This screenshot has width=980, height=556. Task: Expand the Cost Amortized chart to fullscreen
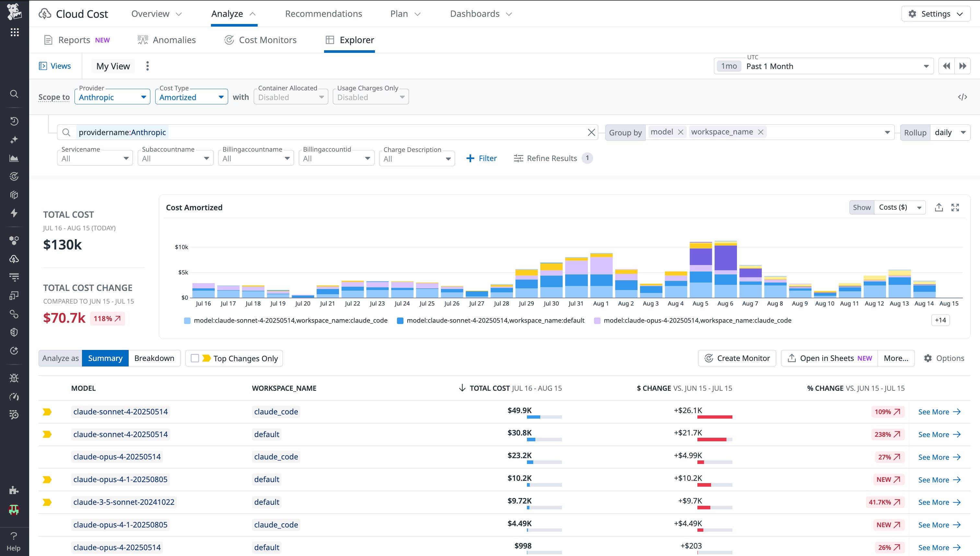click(956, 207)
